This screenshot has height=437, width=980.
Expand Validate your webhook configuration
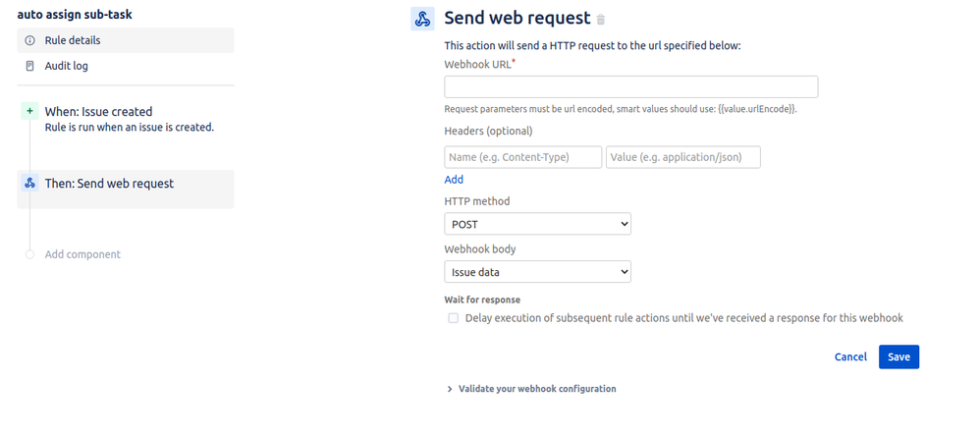(532, 389)
